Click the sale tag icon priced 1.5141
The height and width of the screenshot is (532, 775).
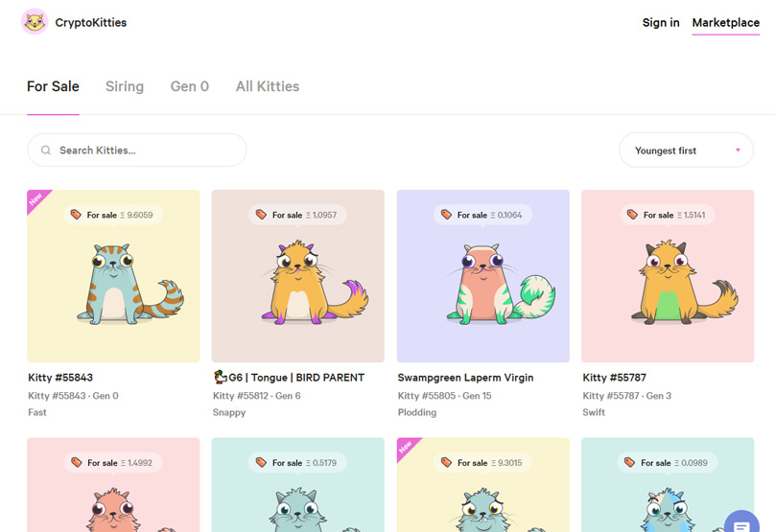[632, 215]
